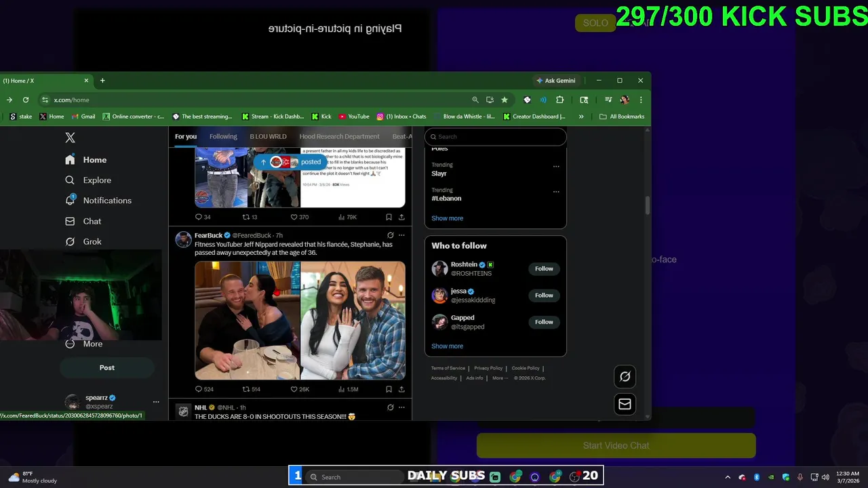
Task: Click the Post button in the sidebar
Action: coord(107,367)
